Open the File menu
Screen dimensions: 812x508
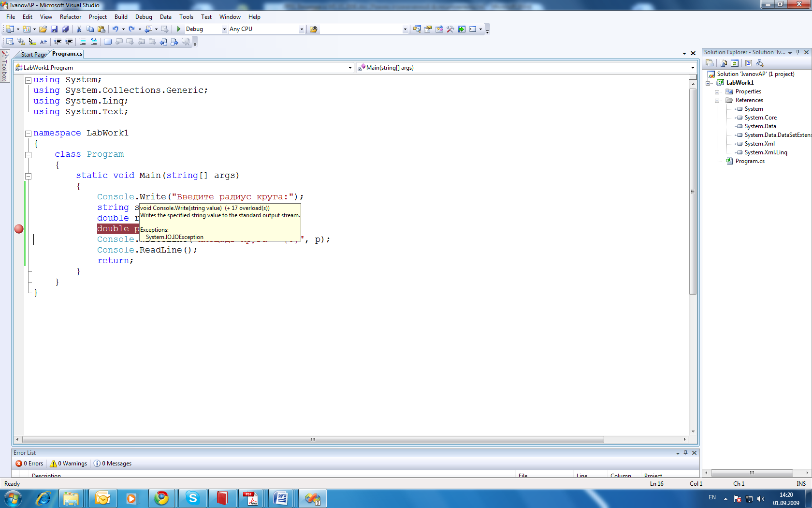pyautogui.click(x=11, y=17)
